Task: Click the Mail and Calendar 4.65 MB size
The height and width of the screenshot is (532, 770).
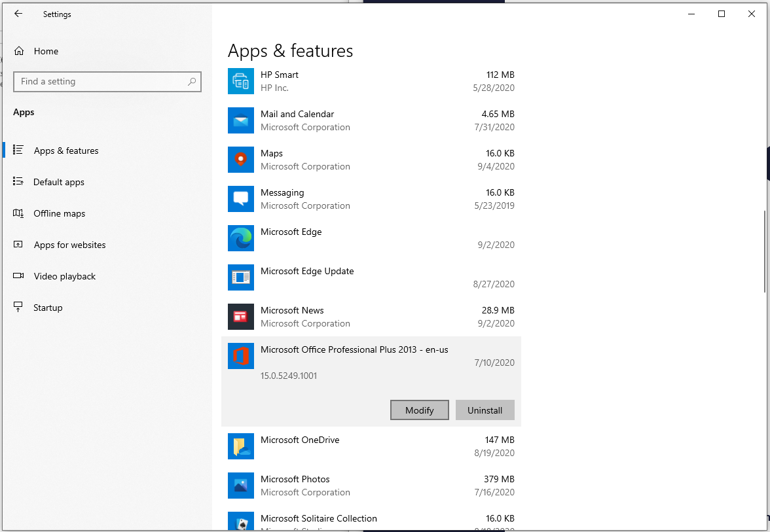Action: pyautogui.click(x=498, y=114)
